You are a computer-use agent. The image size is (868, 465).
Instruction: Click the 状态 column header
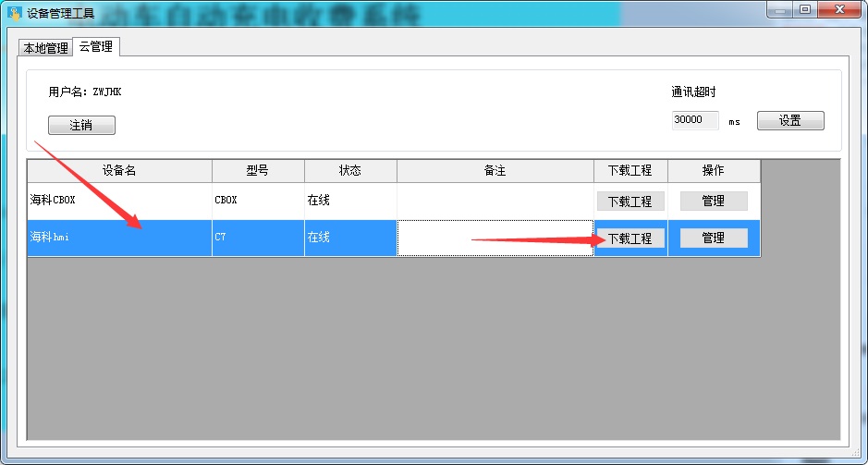tap(350, 171)
